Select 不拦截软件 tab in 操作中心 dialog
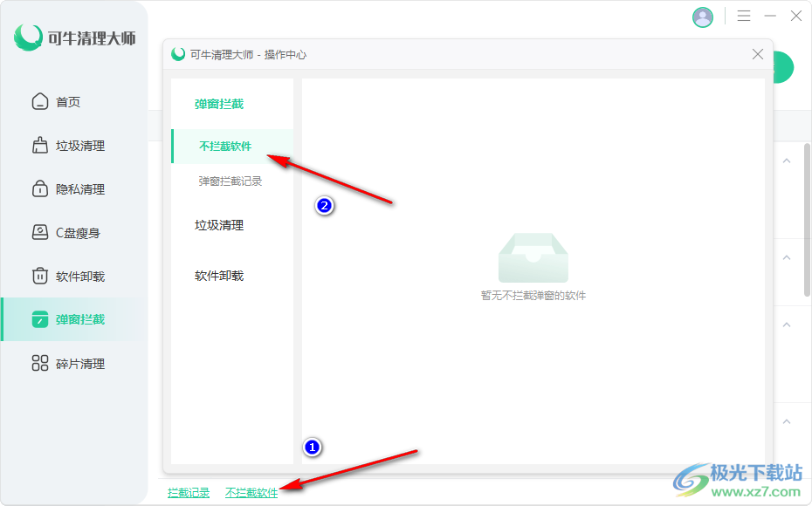This screenshot has height=506, width=812. tap(225, 147)
